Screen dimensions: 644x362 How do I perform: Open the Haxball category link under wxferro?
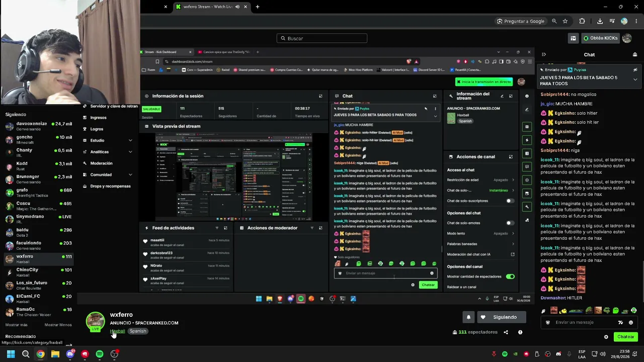pyautogui.click(x=117, y=331)
